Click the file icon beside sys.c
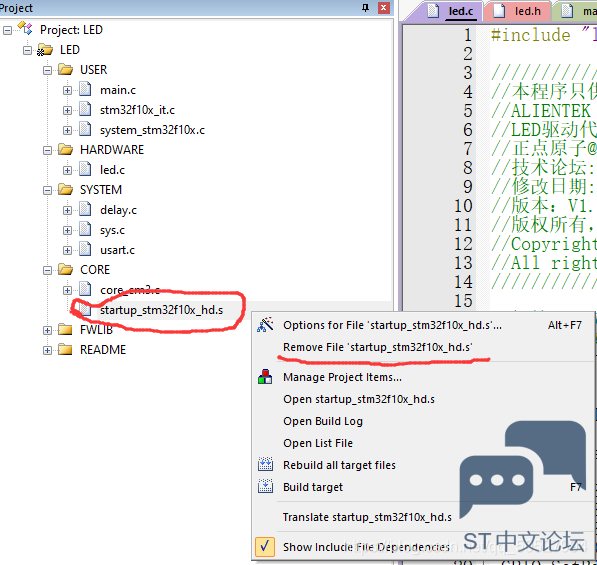The width and height of the screenshot is (597, 565). (85, 230)
